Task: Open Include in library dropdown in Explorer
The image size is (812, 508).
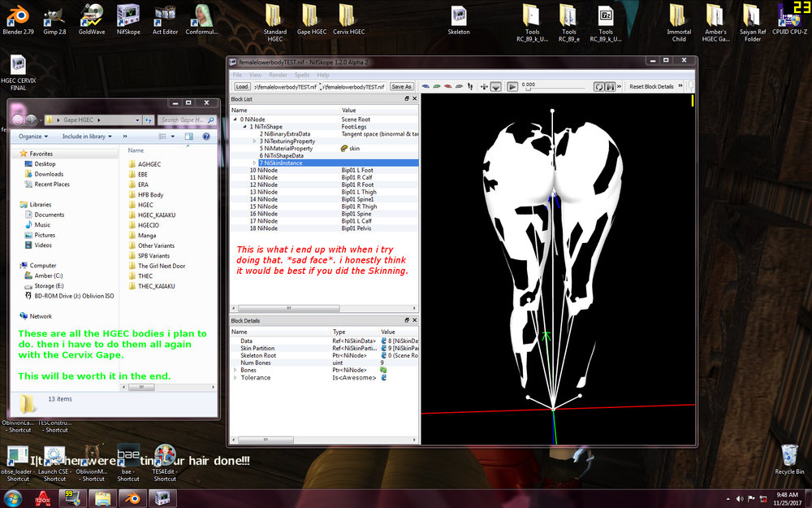Action: click(x=87, y=137)
